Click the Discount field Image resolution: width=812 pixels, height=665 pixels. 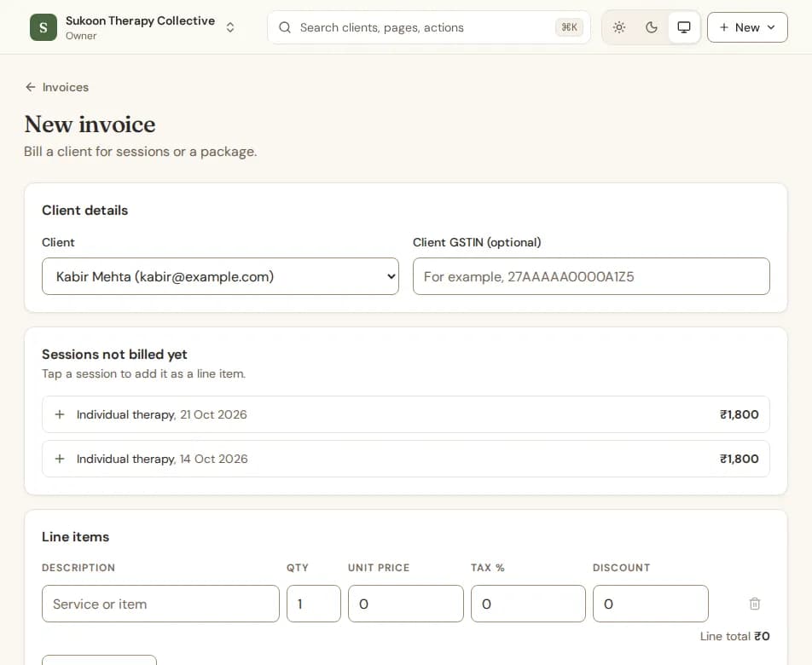click(x=651, y=604)
